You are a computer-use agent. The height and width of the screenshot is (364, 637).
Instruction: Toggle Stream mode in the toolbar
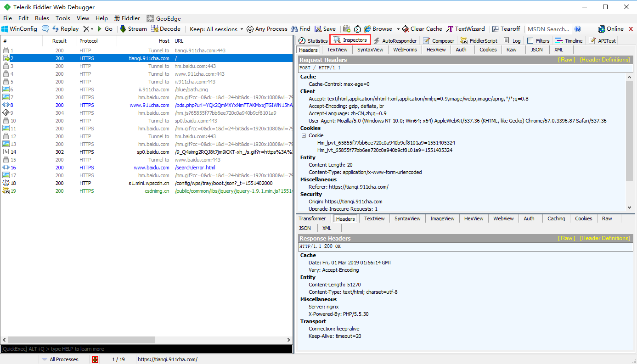[x=133, y=28]
